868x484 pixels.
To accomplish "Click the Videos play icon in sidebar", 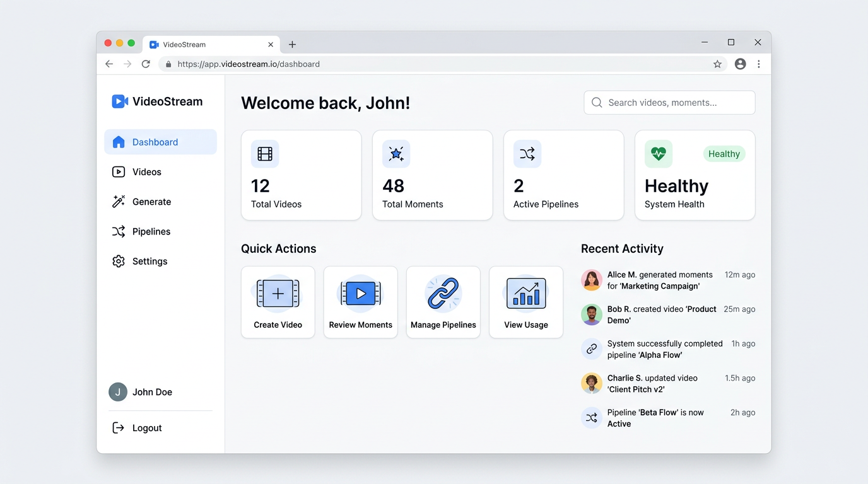I will coord(119,171).
